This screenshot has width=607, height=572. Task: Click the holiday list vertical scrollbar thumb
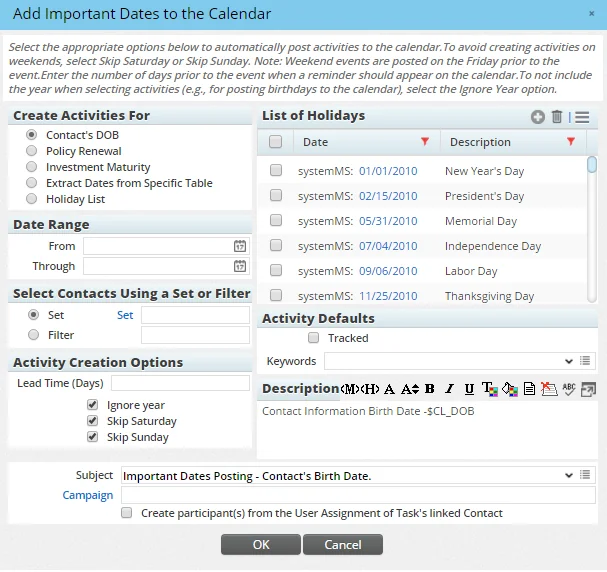tap(592, 164)
